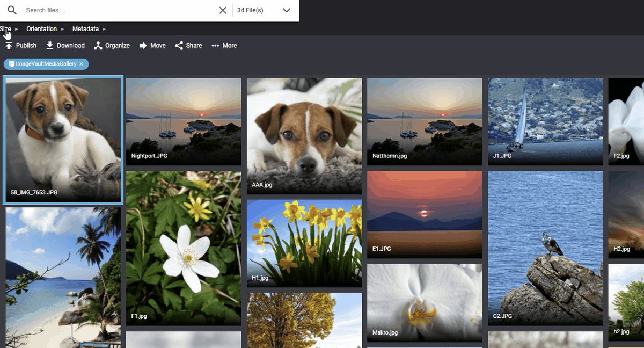This screenshot has width=644, height=348.
Task: Expand the Size filter
Action: coord(9,29)
